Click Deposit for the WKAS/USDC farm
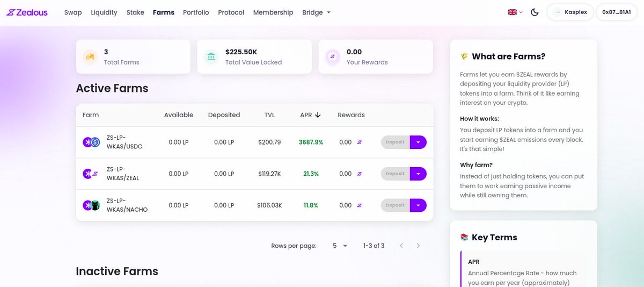Image resolution: width=644 pixels, height=287 pixels. coord(396,142)
